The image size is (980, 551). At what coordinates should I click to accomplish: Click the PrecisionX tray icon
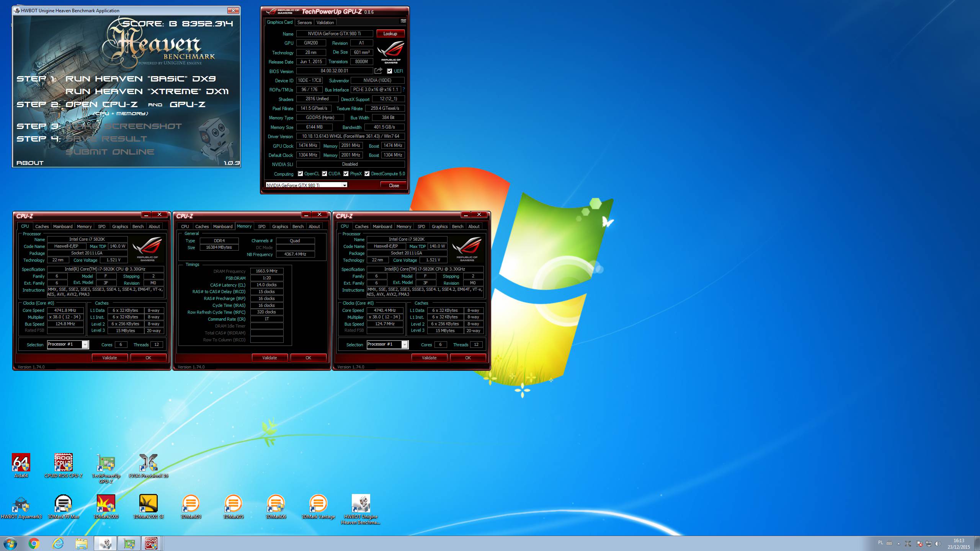908,544
